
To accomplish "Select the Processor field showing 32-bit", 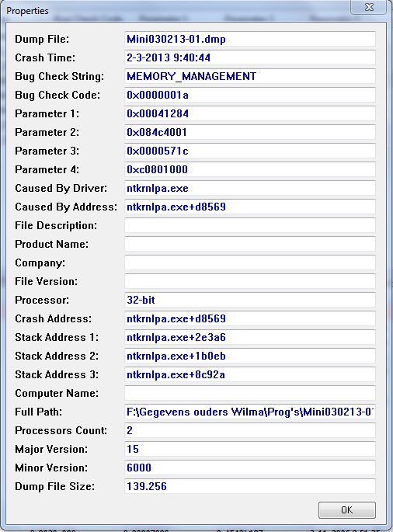I will pos(250,300).
